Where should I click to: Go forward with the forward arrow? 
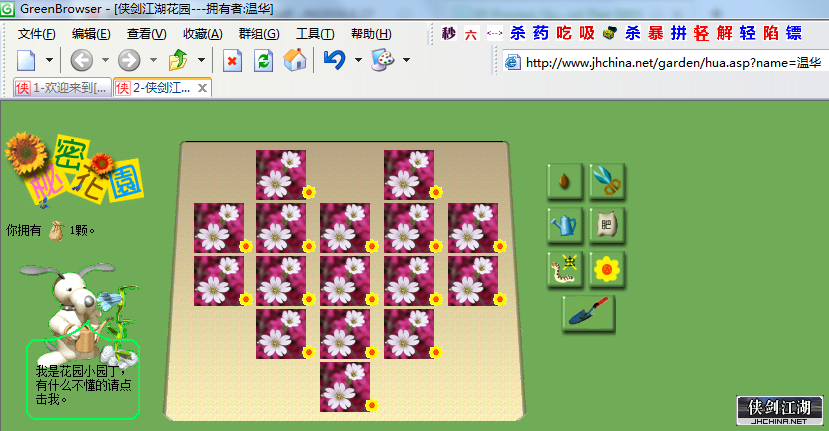click(x=129, y=60)
